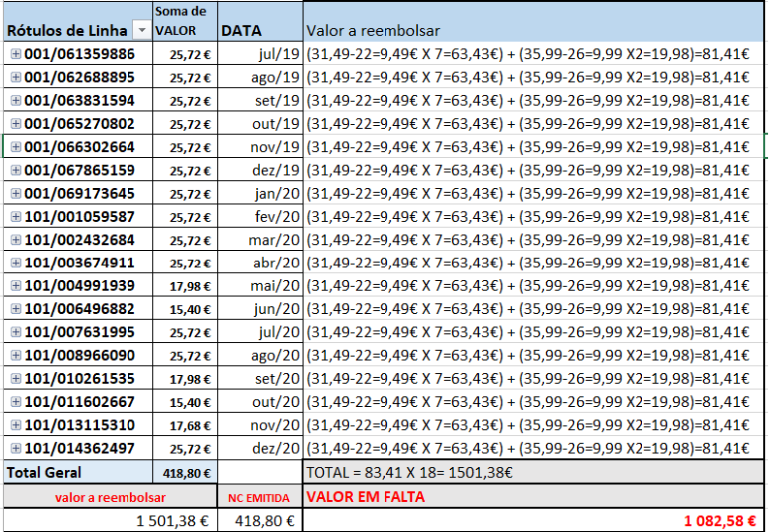Click the TOTAL = 83,41 X 18 cell
770x532 pixels.
533,473
